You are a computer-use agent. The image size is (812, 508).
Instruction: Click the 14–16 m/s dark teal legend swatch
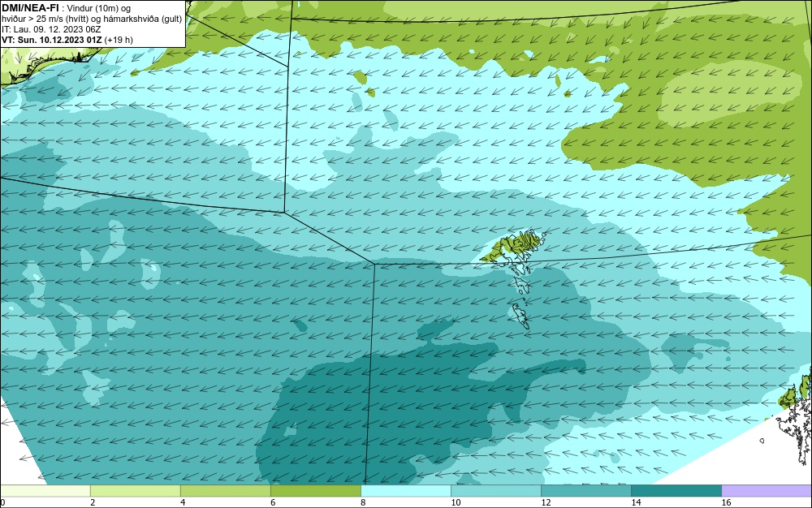(676, 490)
